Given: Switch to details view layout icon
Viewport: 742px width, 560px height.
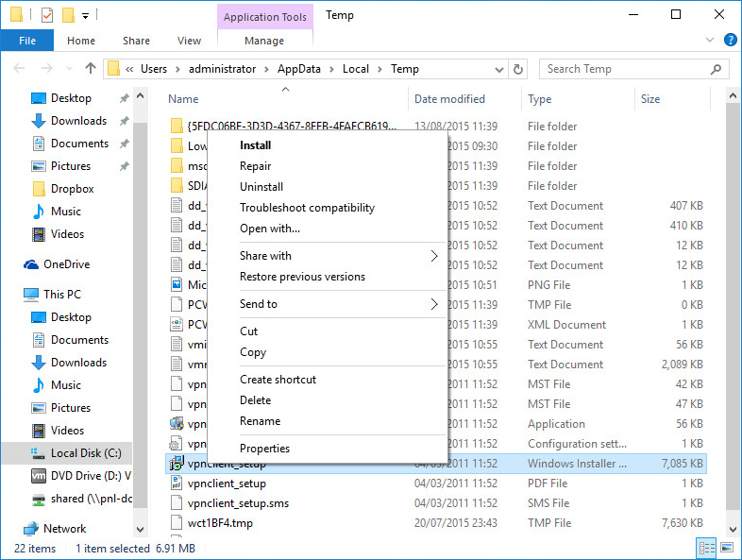Looking at the screenshot, I should (x=707, y=548).
